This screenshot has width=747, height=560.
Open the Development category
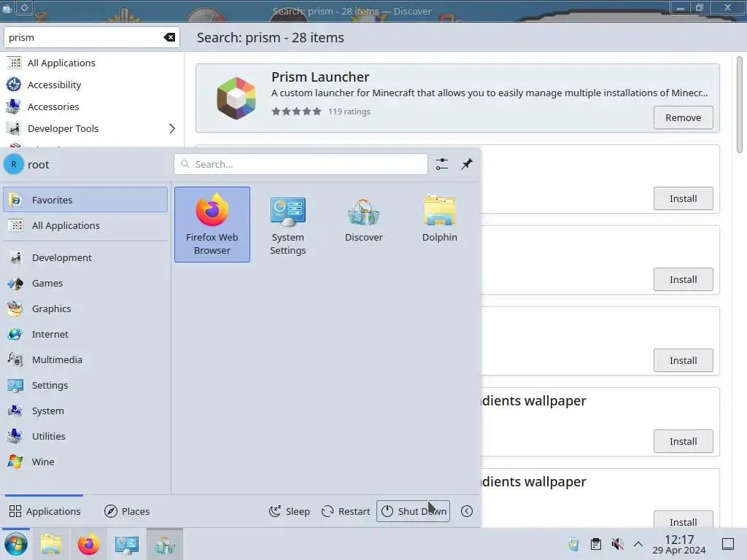click(85, 257)
